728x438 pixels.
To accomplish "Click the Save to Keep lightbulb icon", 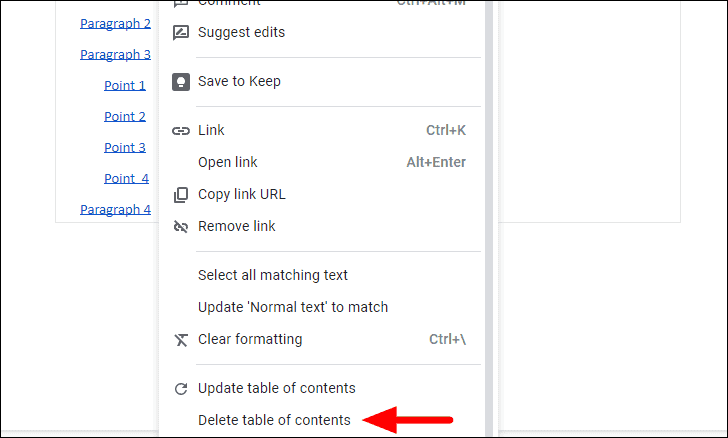I will 181,82.
